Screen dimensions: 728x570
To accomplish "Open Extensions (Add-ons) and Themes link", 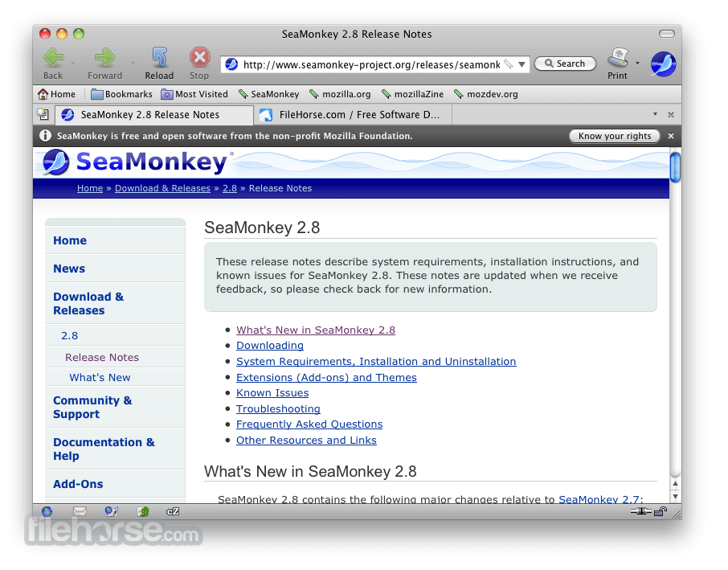I will 326,377.
